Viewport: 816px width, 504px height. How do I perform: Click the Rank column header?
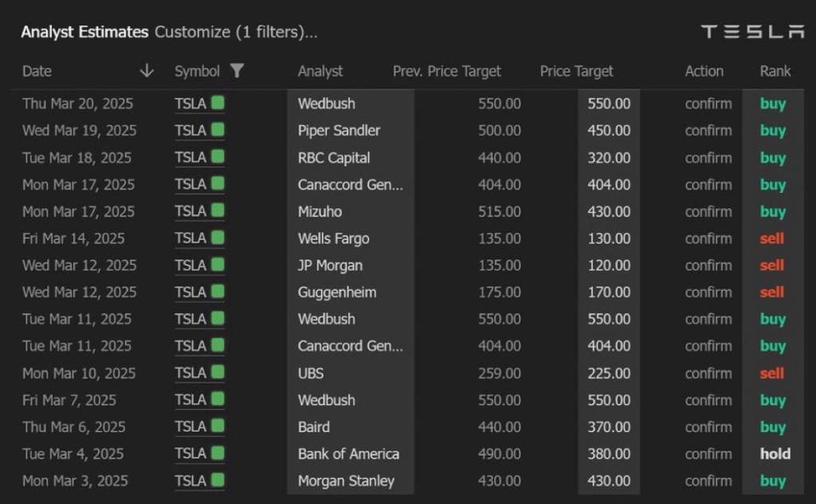[775, 71]
